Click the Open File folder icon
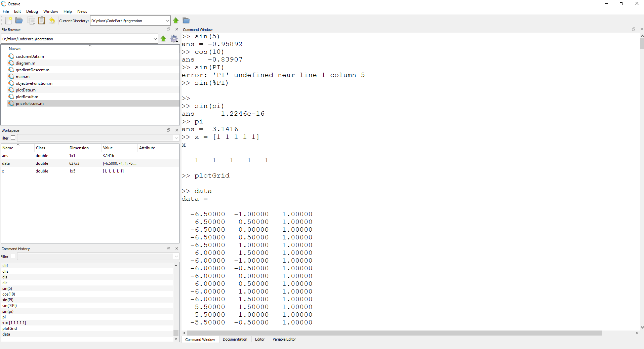Viewport: 644px width, 349px height. click(x=19, y=21)
